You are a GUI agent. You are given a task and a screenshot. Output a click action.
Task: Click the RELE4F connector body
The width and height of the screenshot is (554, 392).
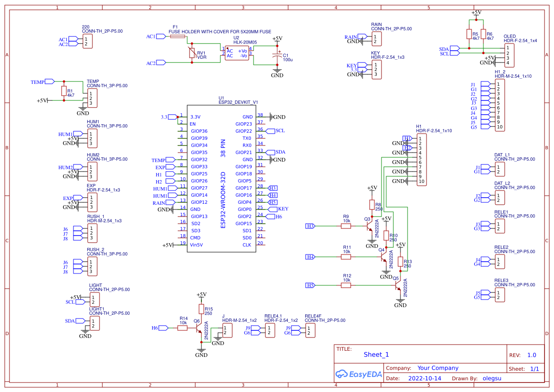click(310, 330)
